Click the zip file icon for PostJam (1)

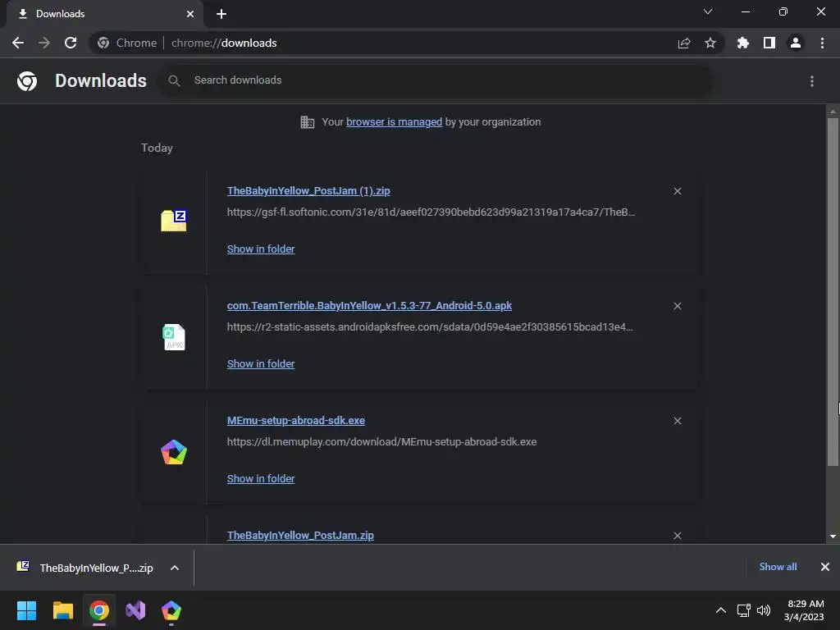click(x=174, y=220)
